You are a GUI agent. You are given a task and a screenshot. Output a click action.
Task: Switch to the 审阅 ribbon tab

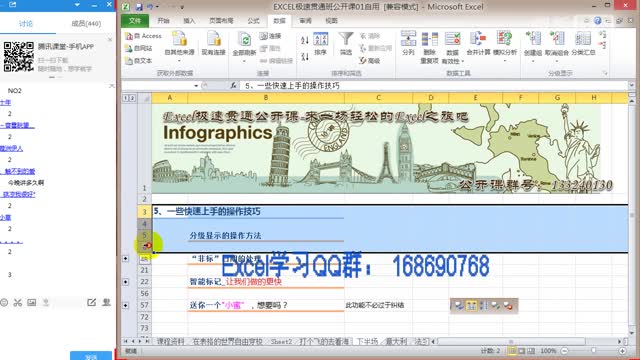(x=305, y=20)
